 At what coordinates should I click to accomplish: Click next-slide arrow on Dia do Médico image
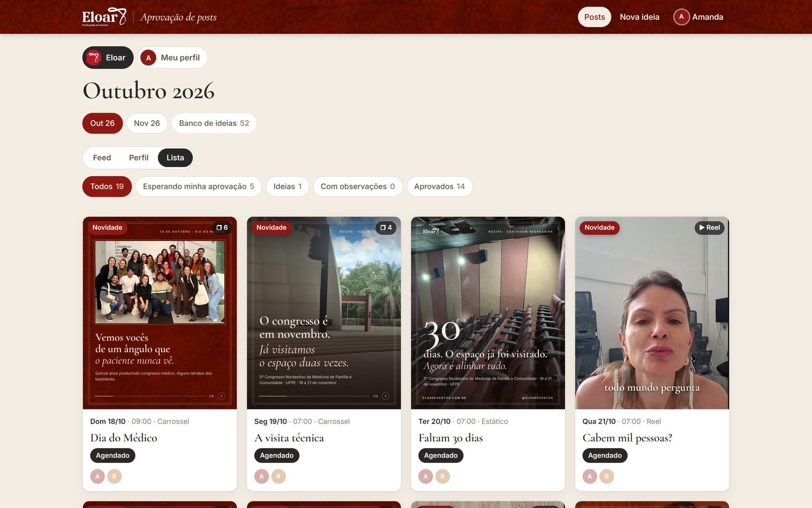click(221, 396)
